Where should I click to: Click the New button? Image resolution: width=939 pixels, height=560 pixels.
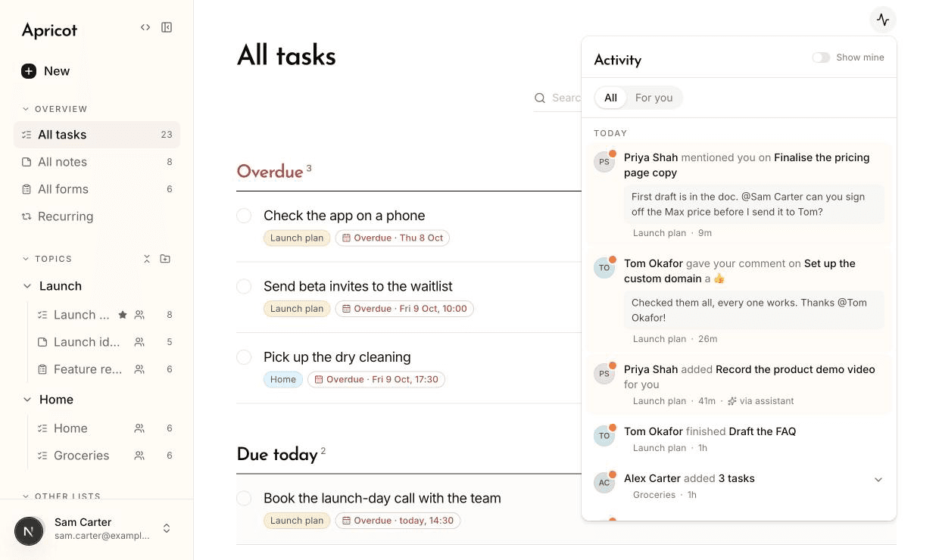(x=45, y=71)
